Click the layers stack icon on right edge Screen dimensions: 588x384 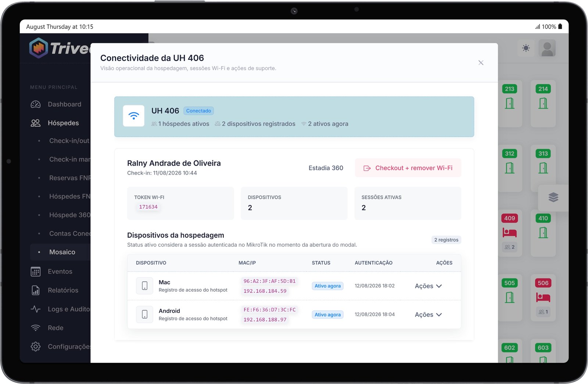(x=553, y=198)
